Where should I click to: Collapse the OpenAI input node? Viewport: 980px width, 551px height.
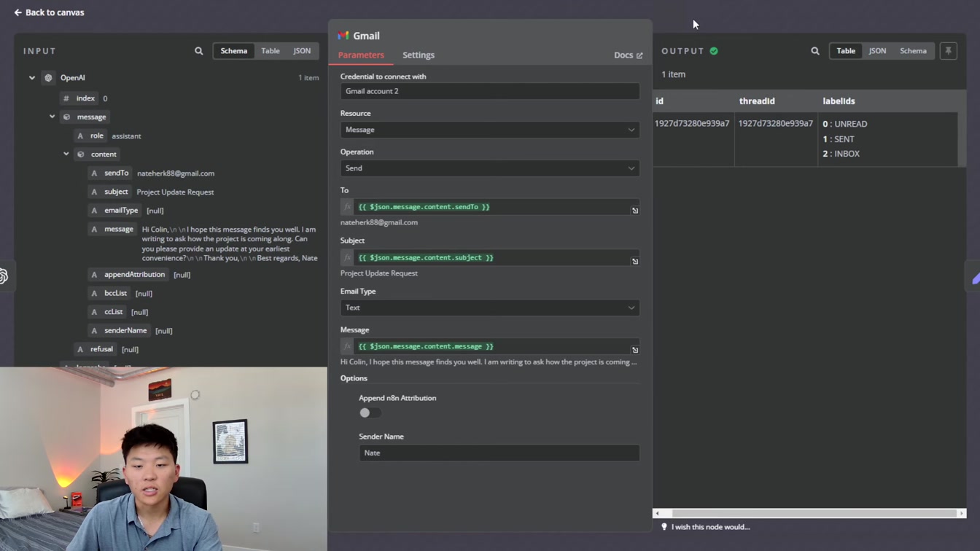(x=32, y=78)
